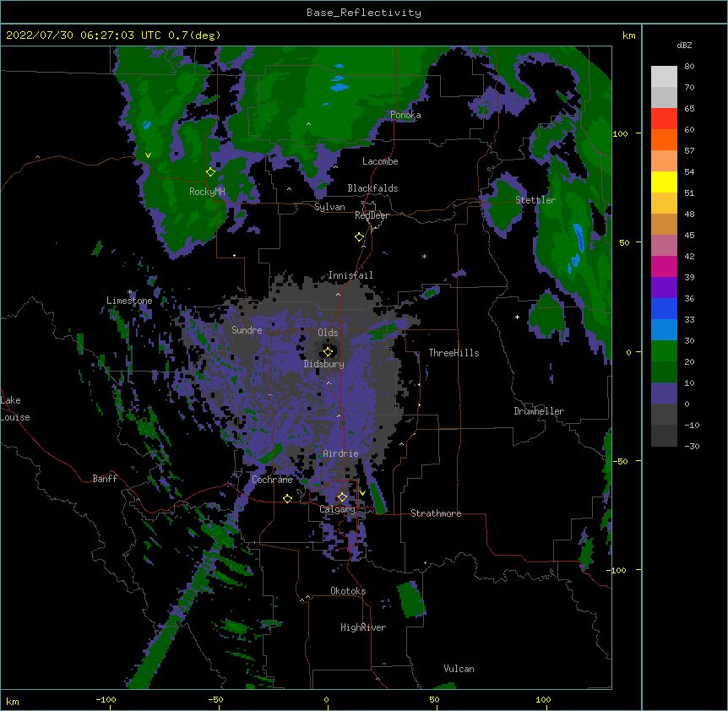
Task: Select the magenta 39-42 dBZ legend swatch
Action: [664, 266]
